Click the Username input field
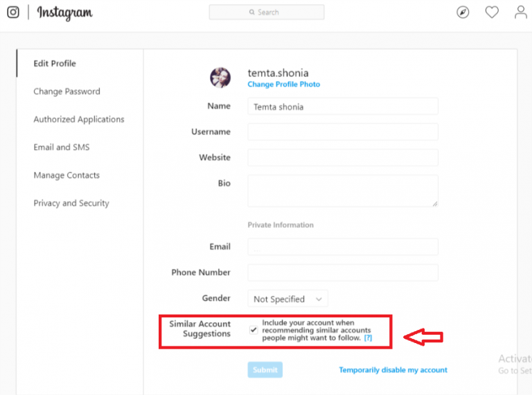The height and width of the screenshot is (395, 532). coord(343,132)
